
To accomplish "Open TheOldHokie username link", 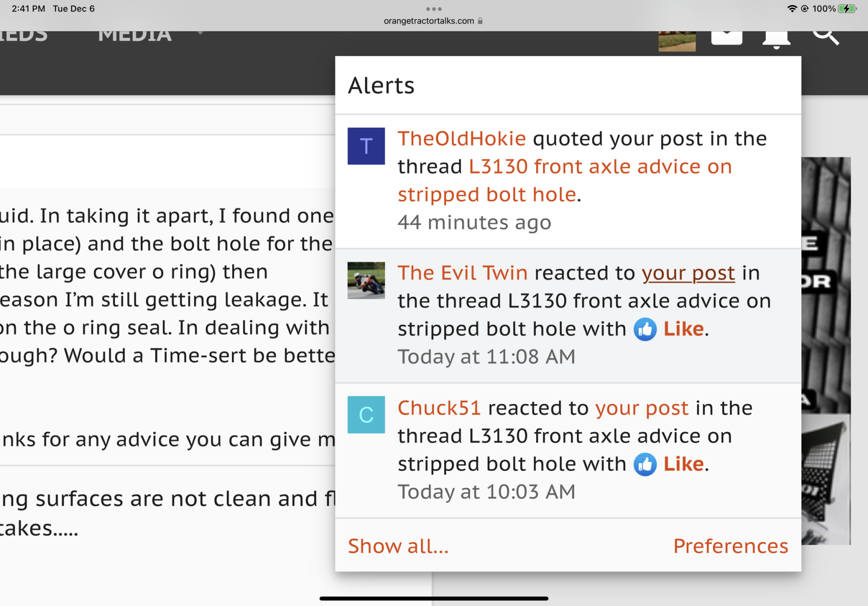I will pyautogui.click(x=462, y=139).
